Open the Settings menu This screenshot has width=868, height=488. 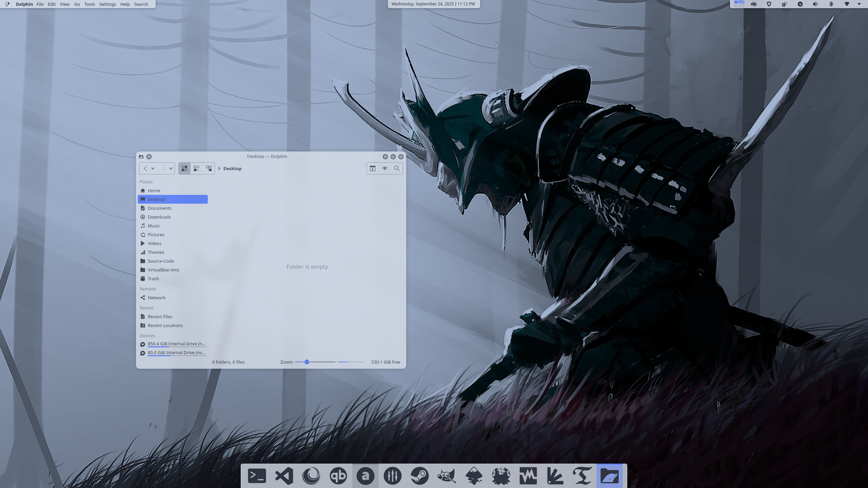[x=107, y=4]
